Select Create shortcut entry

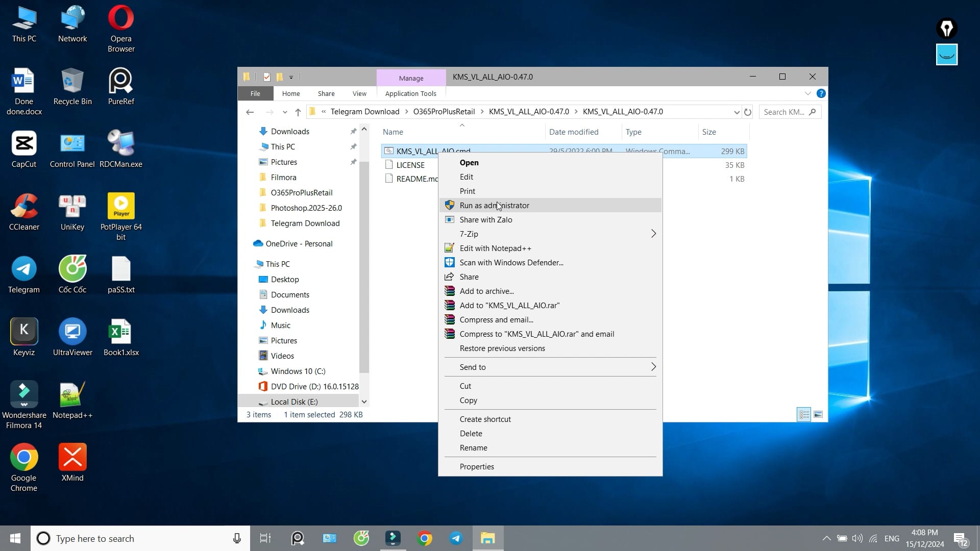pos(550,419)
